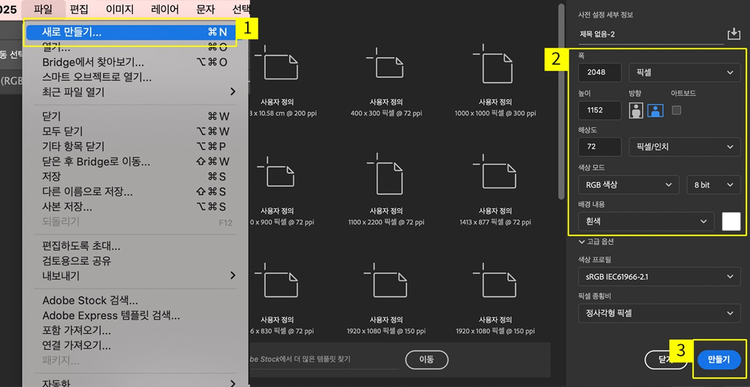Image resolution: width=750 pixels, height=387 pixels.
Task: Open the 정사각형 픽셀 aspect ratio dropdown
Action: (x=659, y=313)
